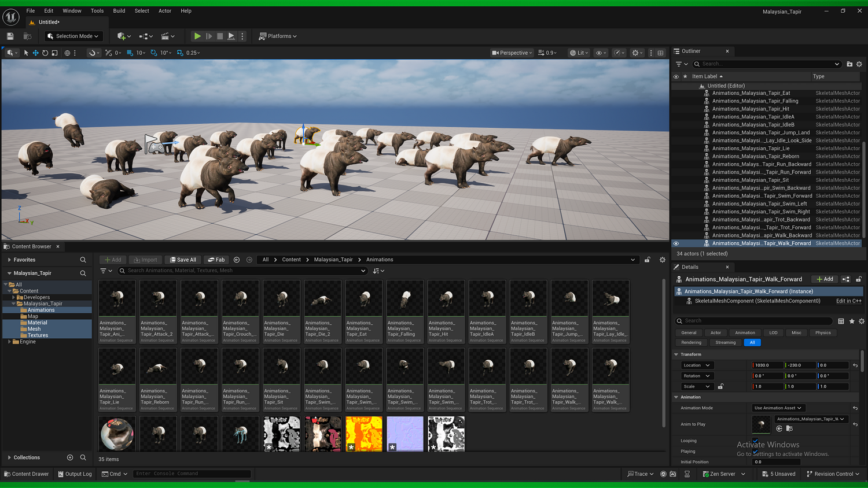Activate the Translate move gizmo tool
The height and width of the screenshot is (488, 868).
click(x=35, y=53)
